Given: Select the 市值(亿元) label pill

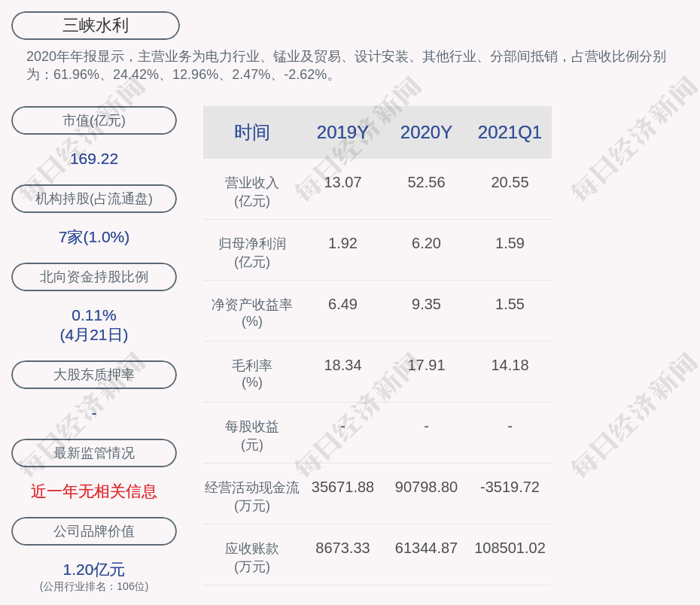Looking at the screenshot, I should pyautogui.click(x=94, y=120).
